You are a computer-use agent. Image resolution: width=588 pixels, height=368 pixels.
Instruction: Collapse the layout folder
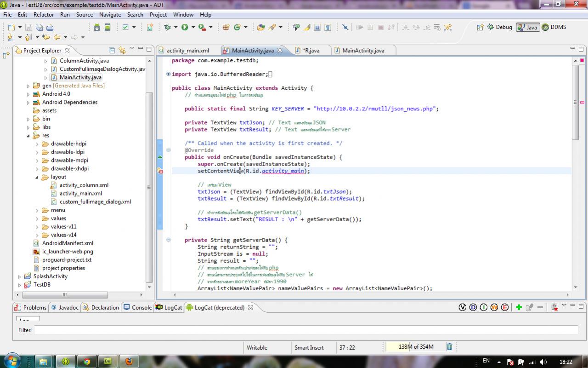pyautogui.click(x=37, y=177)
